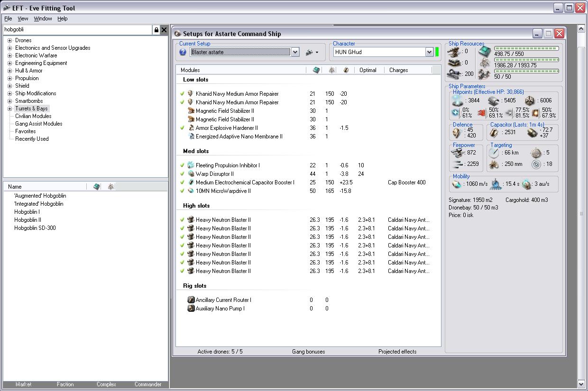Image resolution: width=588 pixels, height=391 pixels.
Task: Open the Character HUN GHud dropdown
Action: tap(429, 52)
